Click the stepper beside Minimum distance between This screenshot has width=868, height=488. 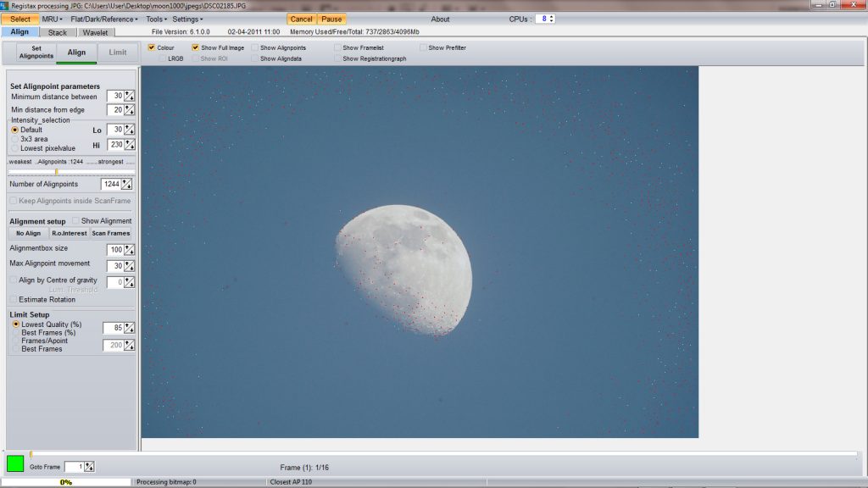130,96
